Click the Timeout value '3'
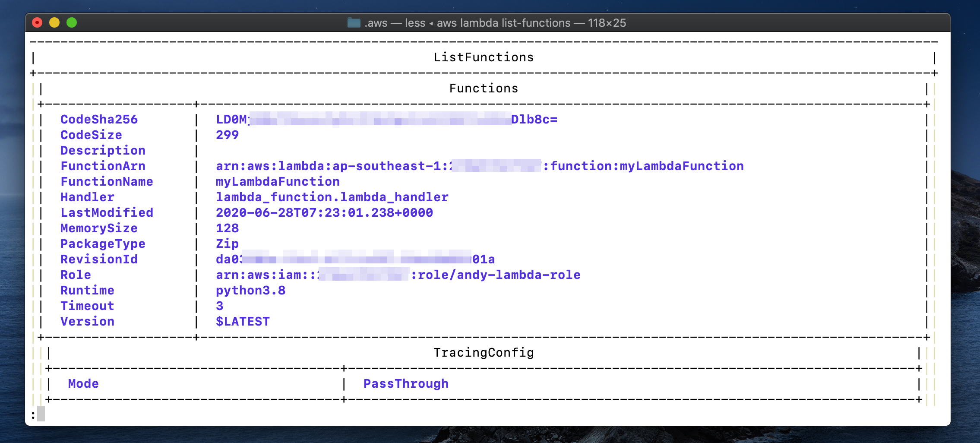 (219, 306)
